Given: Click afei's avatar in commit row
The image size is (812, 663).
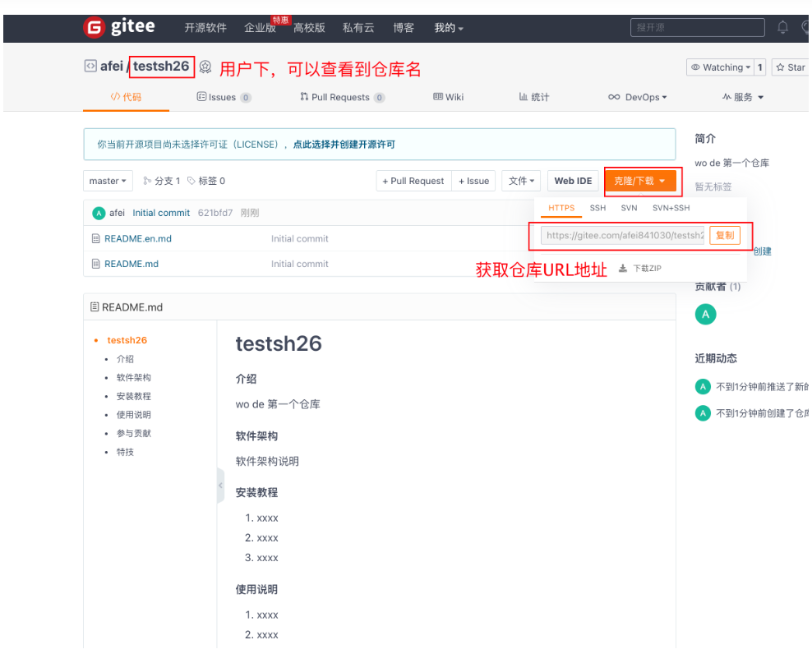Looking at the screenshot, I should pyautogui.click(x=99, y=213).
